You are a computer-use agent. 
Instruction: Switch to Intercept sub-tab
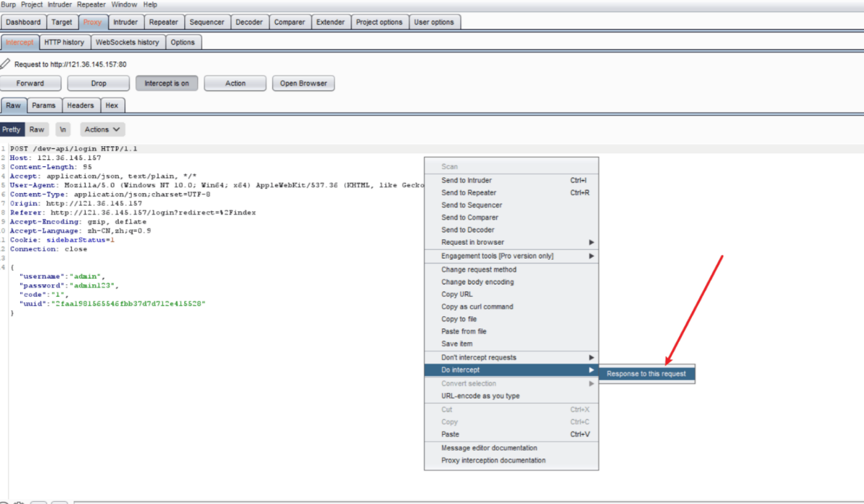19,42
